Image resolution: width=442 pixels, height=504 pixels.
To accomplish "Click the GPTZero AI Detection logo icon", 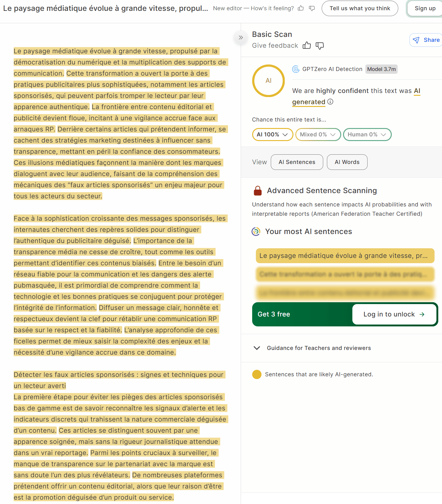I will click(x=296, y=69).
